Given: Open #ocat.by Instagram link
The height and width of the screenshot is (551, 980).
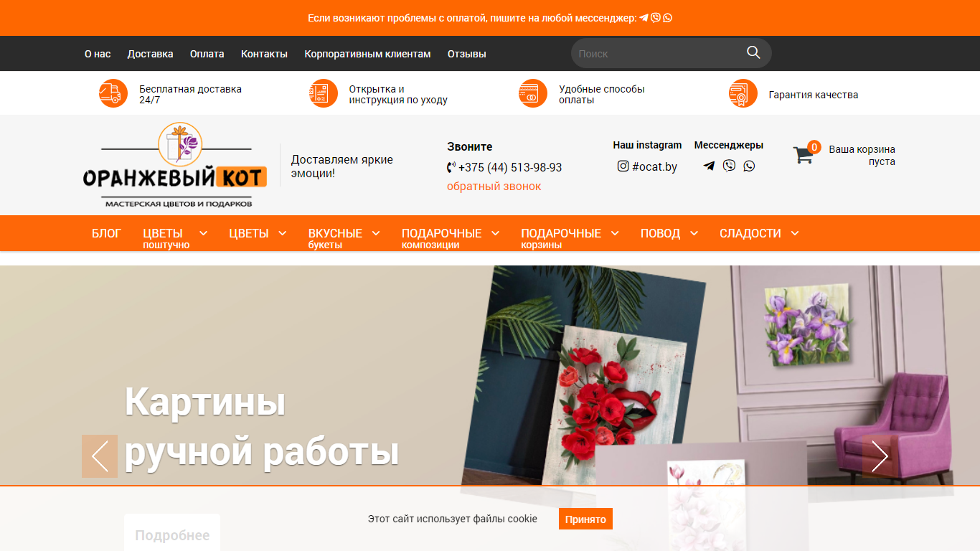Looking at the screenshot, I should click(x=654, y=166).
